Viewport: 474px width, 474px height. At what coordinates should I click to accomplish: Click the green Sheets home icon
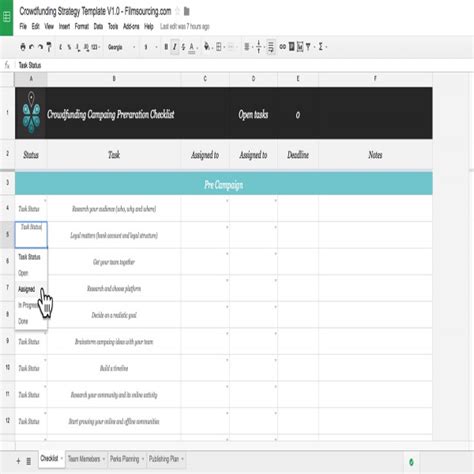[x=7, y=17]
